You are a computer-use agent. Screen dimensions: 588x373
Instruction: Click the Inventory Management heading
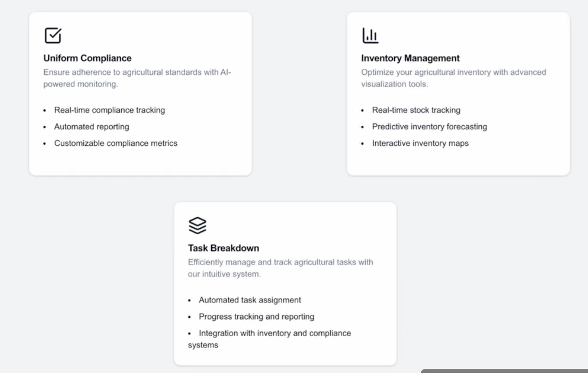pyautogui.click(x=410, y=58)
